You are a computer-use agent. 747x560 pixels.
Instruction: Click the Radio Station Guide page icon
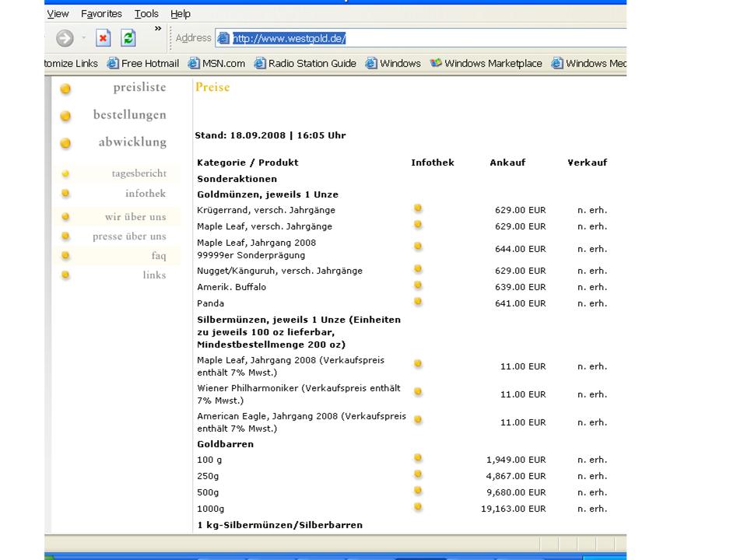tap(260, 63)
